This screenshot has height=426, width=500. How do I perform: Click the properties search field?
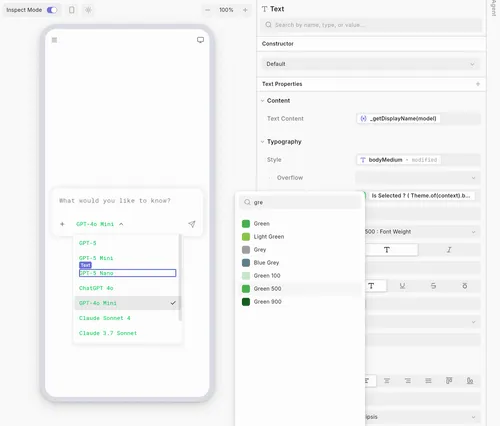tap(371, 25)
